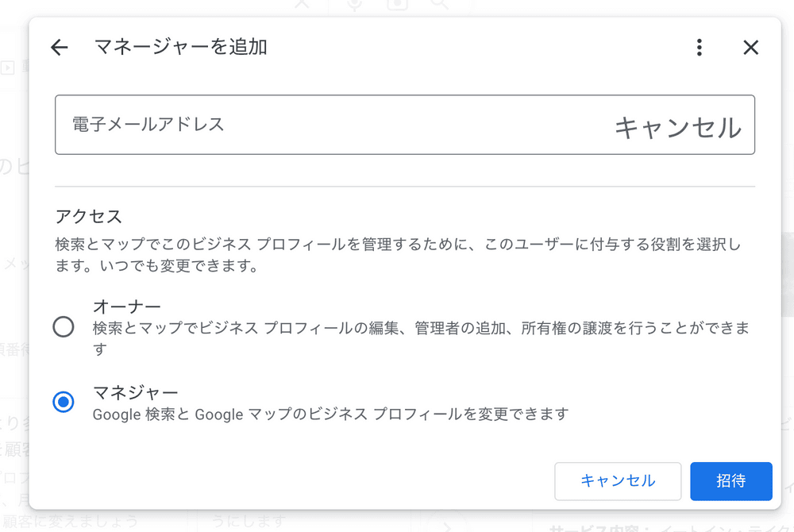This screenshot has width=794, height=532.
Task: Click the アクセス section heading
Action: [x=88, y=216]
